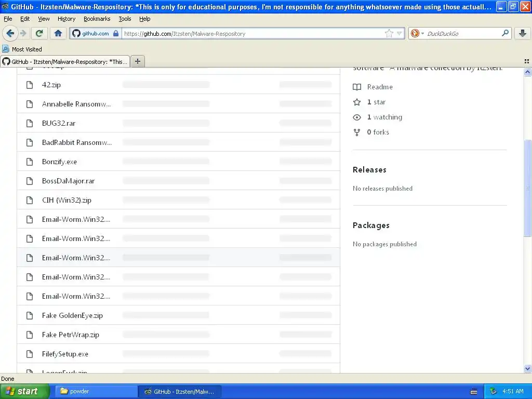
Task: Click the 1 star link
Action: pyautogui.click(x=376, y=102)
